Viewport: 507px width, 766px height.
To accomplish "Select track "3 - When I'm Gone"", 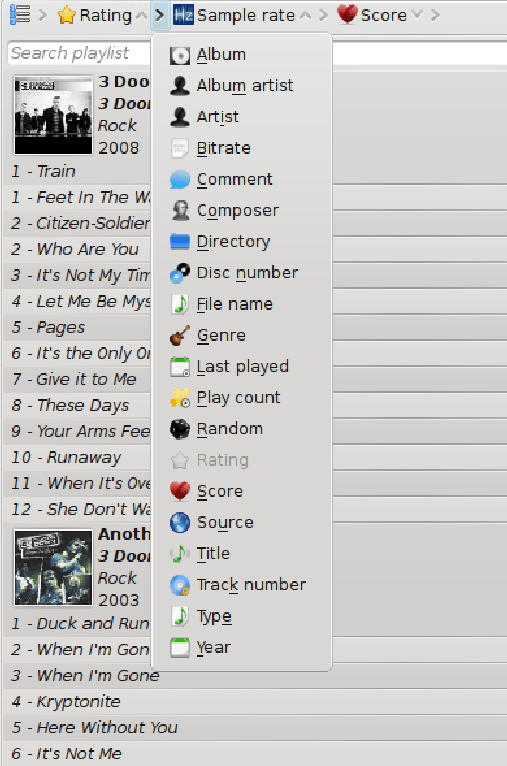I will tap(254, 676).
